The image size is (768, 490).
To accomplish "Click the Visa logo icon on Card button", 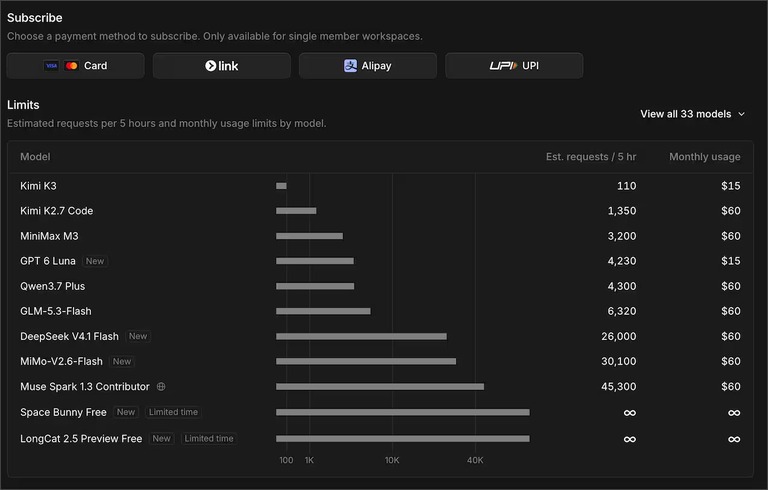I will pyautogui.click(x=51, y=66).
